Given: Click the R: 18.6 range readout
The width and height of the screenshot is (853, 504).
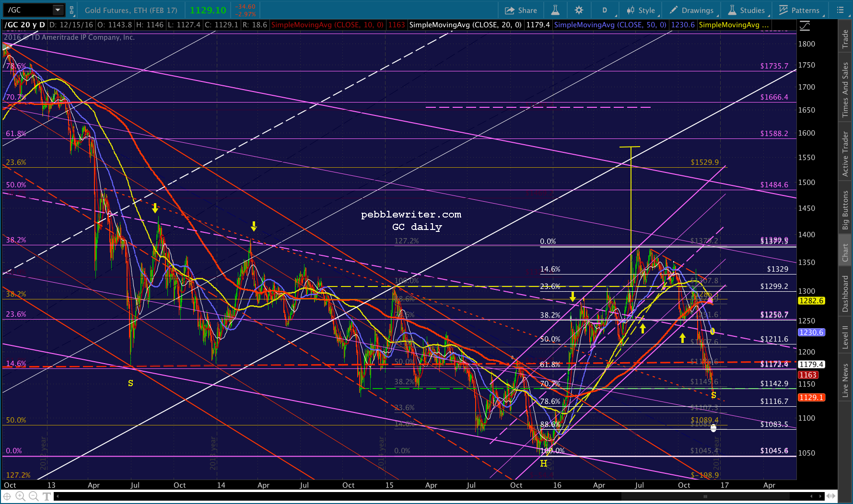Looking at the screenshot, I should click(255, 25).
